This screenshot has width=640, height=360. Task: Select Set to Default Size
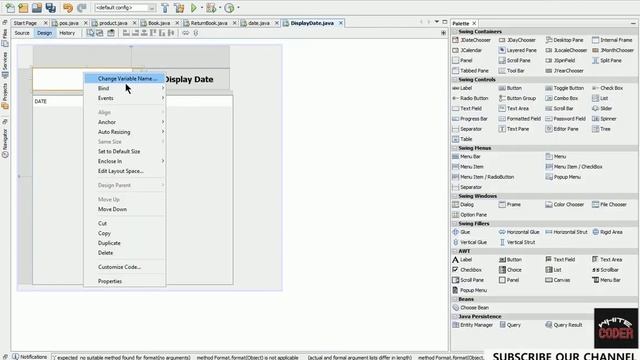tap(124, 151)
